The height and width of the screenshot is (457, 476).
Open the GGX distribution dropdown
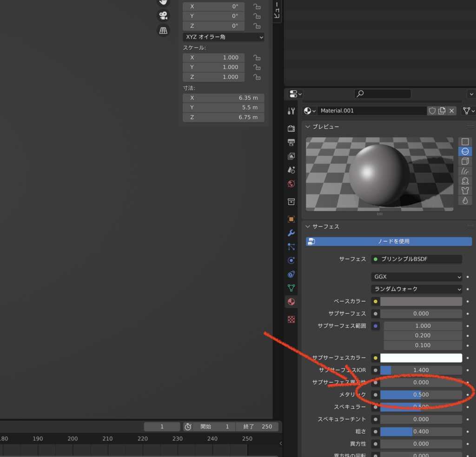(x=417, y=277)
